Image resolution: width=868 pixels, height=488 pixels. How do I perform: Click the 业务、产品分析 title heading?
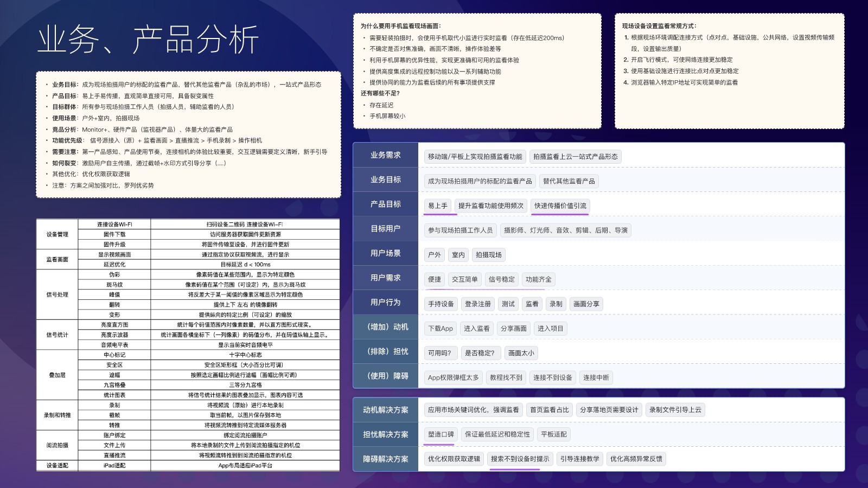pyautogui.click(x=148, y=40)
